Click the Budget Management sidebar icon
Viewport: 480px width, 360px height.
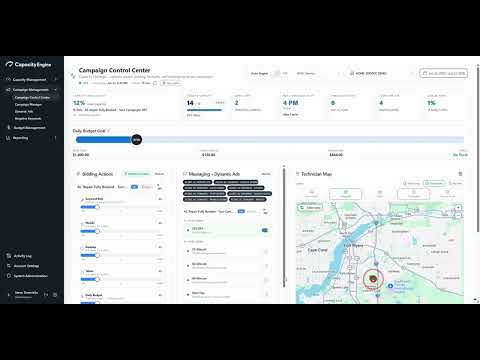(x=9, y=128)
